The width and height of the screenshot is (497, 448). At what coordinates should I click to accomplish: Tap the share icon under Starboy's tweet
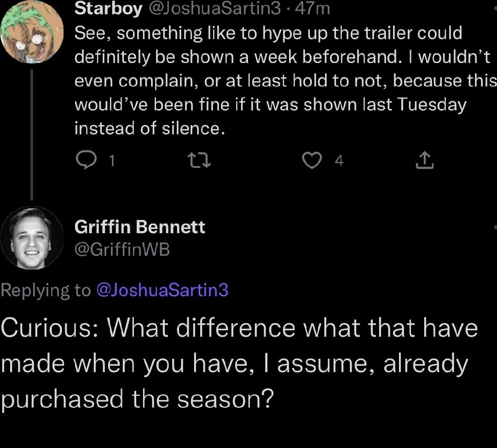pos(425,160)
